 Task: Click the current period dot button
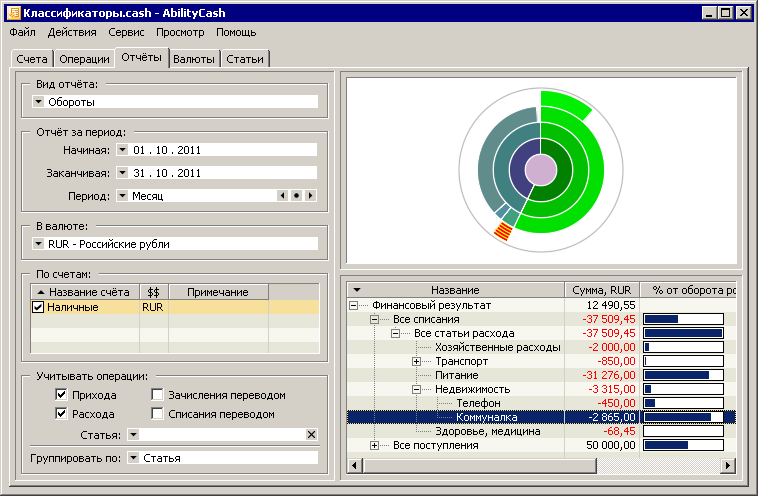(x=297, y=196)
